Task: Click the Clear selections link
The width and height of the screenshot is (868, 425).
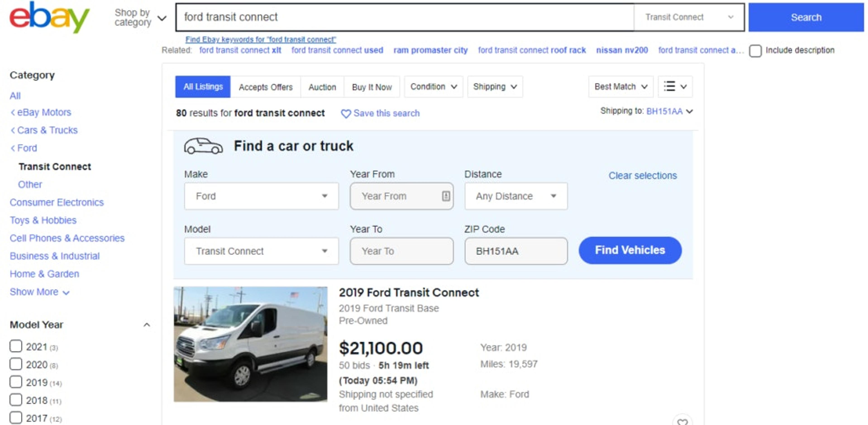Action: [642, 175]
